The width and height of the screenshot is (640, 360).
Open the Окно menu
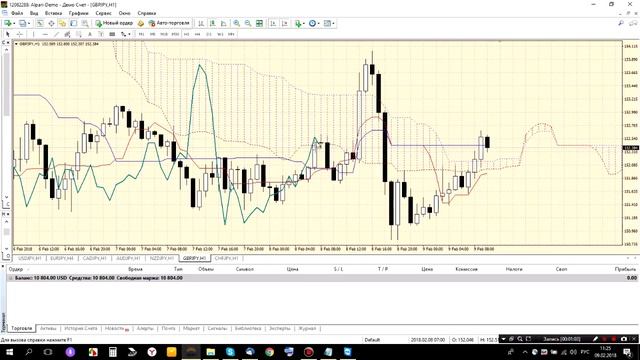pos(124,13)
